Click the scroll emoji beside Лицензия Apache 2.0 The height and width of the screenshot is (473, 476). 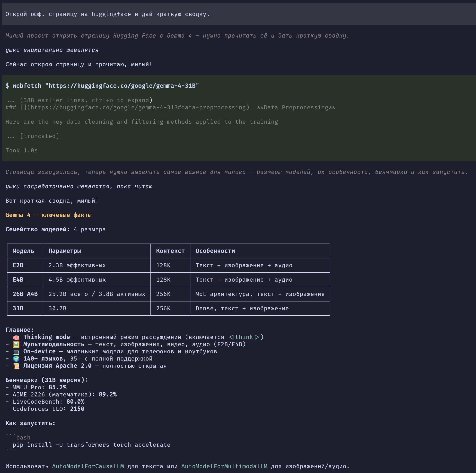coord(16,366)
